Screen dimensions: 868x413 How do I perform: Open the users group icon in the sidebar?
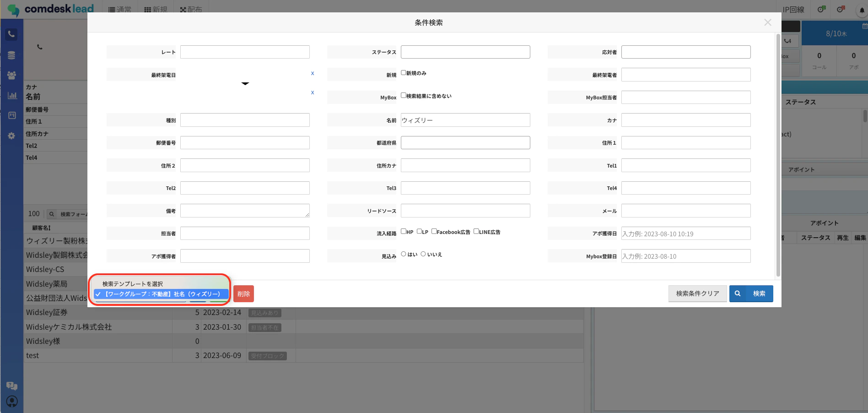11,76
